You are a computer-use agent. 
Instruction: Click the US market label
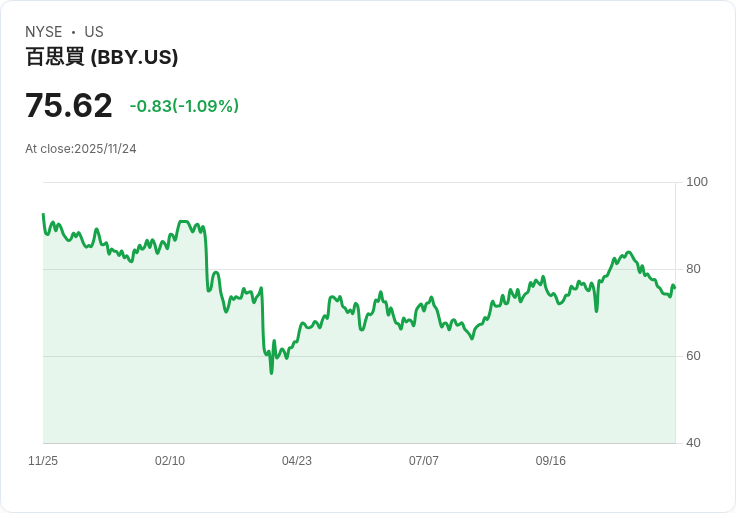tap(94, 32)
